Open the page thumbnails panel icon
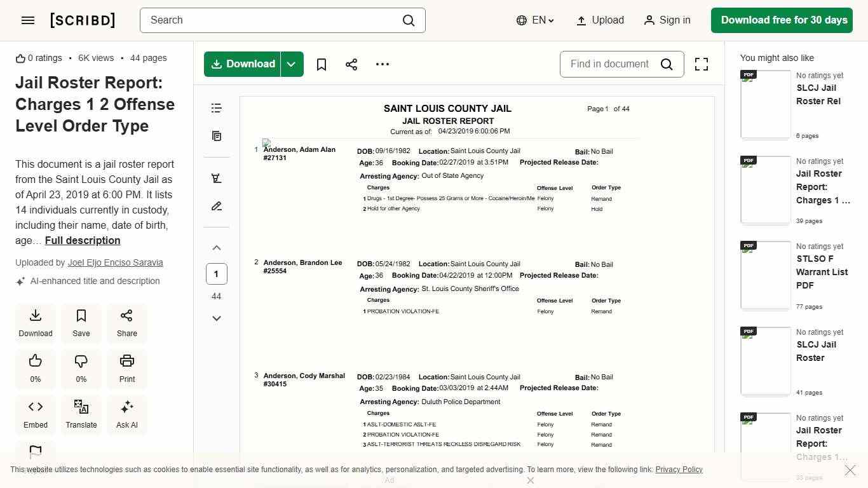The image size is (868, 488). 217,136
